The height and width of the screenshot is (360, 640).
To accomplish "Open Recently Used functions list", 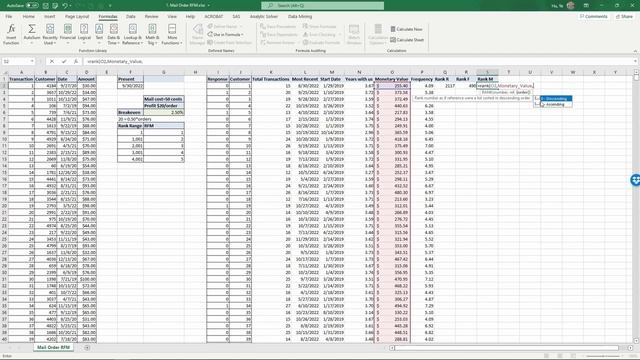I will 50,34.
